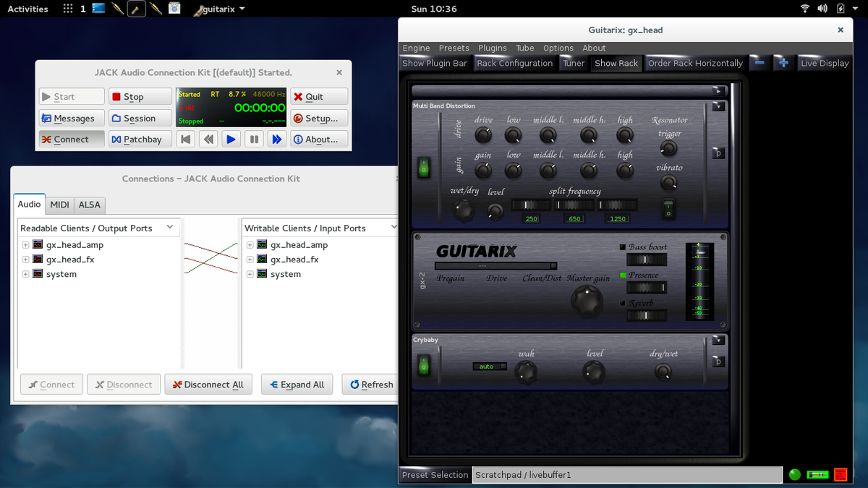The width and height of the screenshot is (868, 488).
Task: Stop the JACK server
Action: coord(140,97)
